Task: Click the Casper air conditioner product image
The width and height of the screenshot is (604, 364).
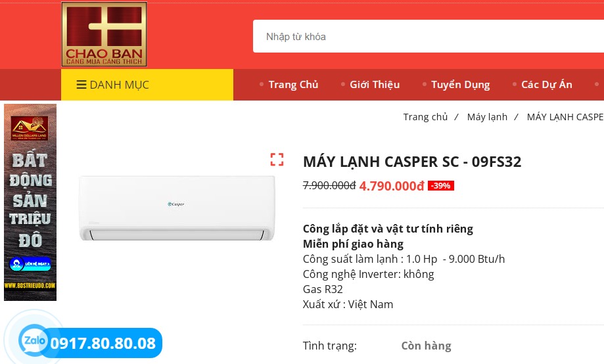Action: point(177,208)
